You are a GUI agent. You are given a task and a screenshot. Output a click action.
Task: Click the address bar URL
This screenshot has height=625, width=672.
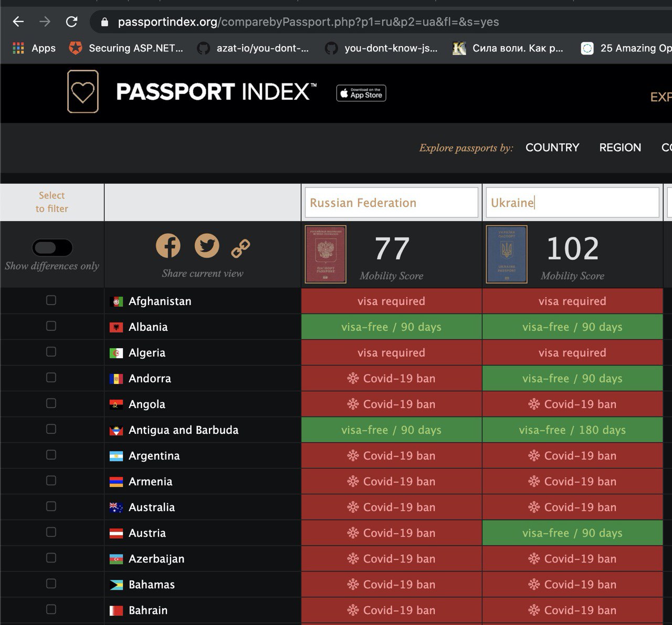point(308,22)
